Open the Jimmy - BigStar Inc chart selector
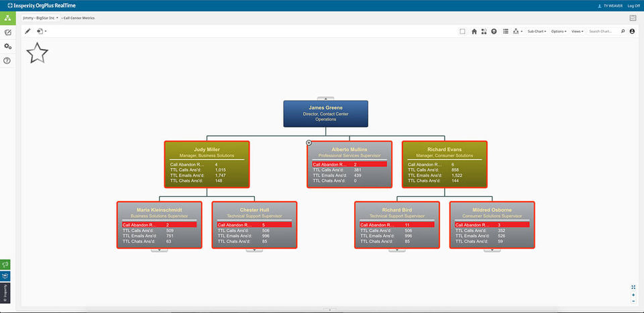 point(40,18)
